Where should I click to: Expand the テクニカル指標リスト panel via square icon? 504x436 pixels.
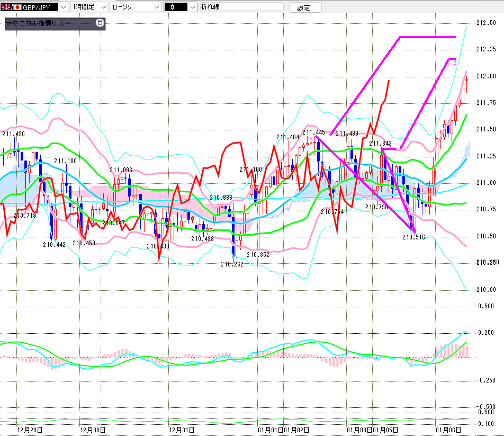(100, 23)
